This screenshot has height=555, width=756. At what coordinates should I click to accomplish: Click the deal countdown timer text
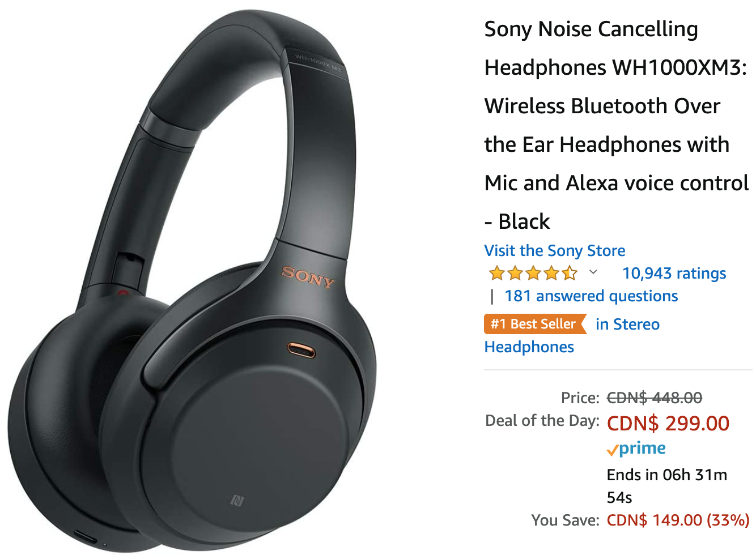667,486
